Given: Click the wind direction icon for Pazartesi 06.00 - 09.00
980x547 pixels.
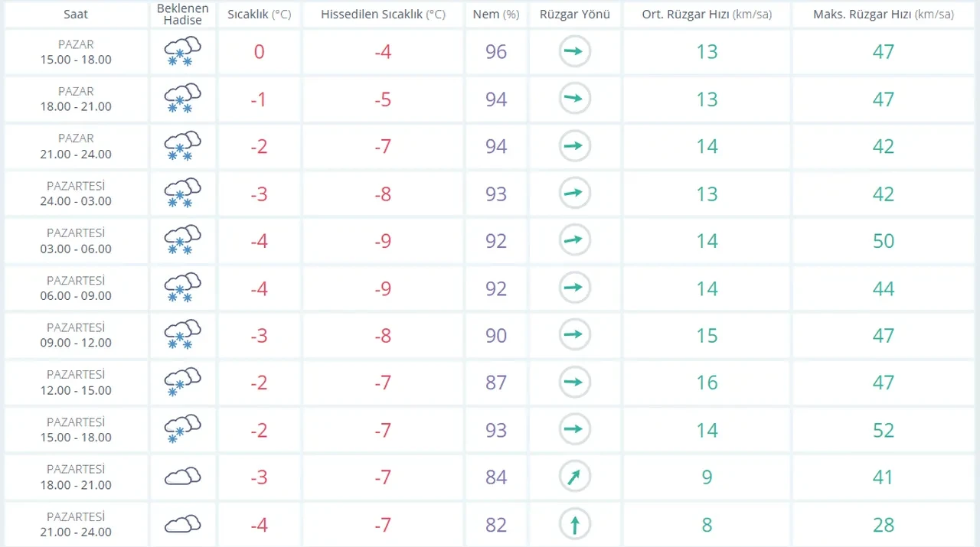Looking at the screenshot, I should coord(574,288).
